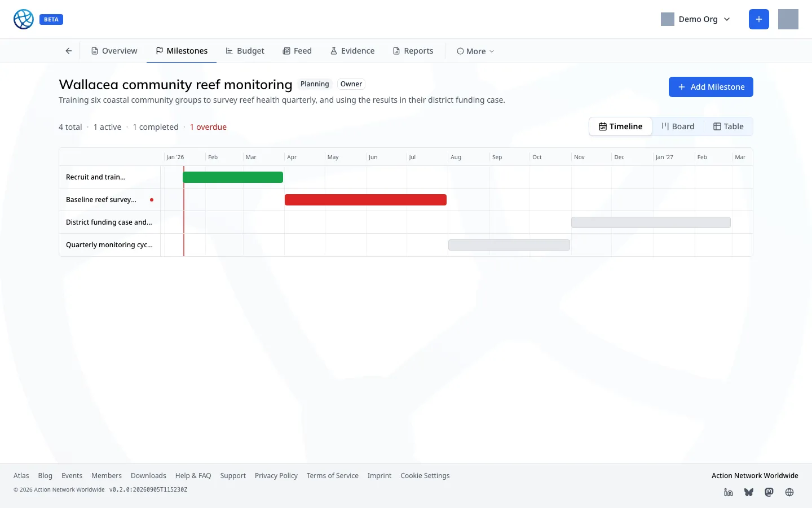The width and height of the screenshot is (812, 508).
Task: Open the Overview tab
Action: (114, 51)
